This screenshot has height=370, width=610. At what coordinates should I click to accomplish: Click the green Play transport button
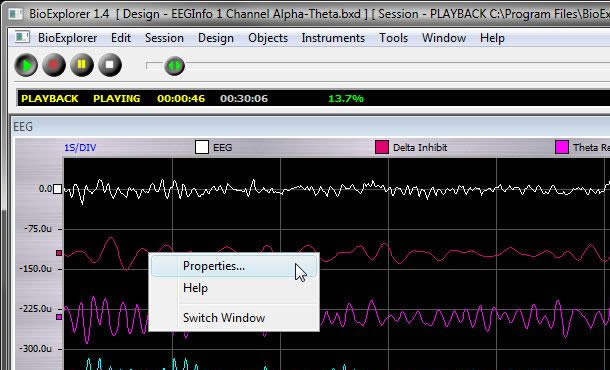[26, 65]
